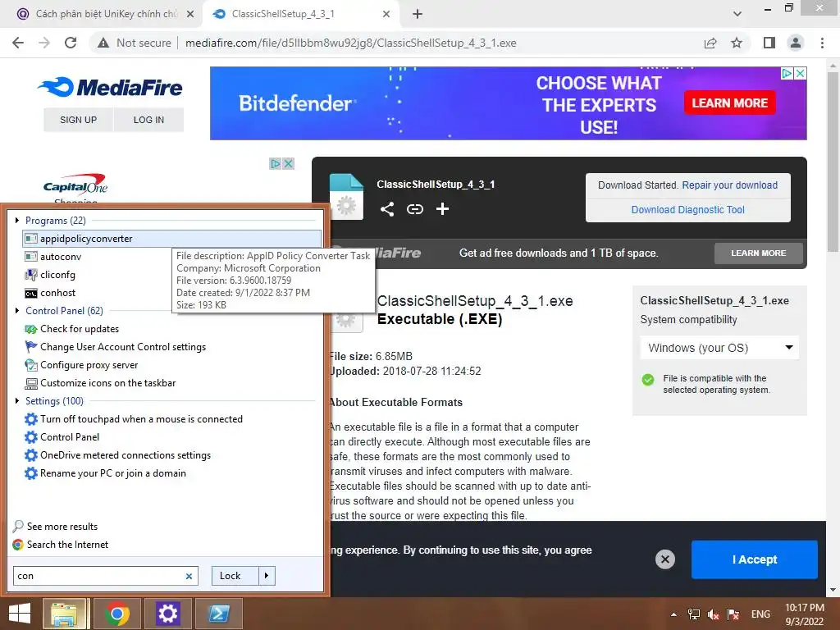Open Chrome three-dot menu
This screenshot has width=840, height=630.
tap(822, 43)
